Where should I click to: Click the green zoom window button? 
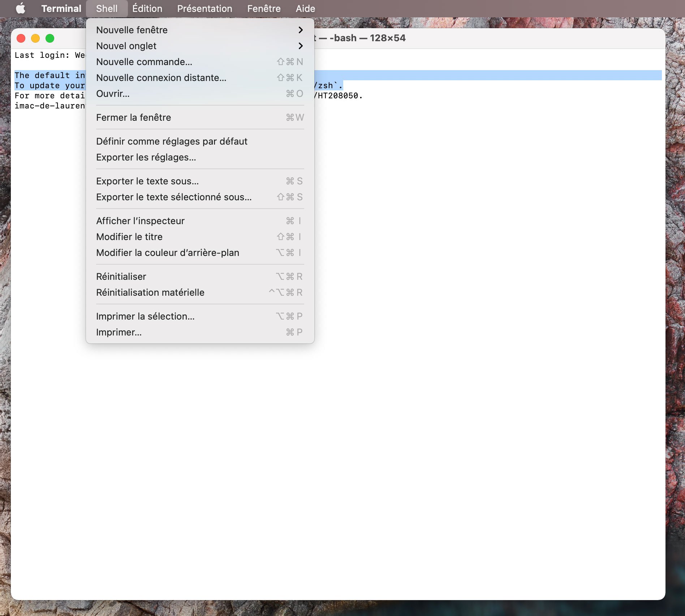tap(50, 38)
